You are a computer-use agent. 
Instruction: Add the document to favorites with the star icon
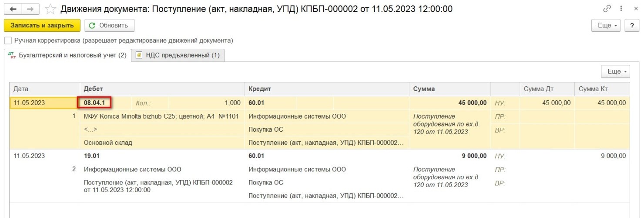pos(50,9)
